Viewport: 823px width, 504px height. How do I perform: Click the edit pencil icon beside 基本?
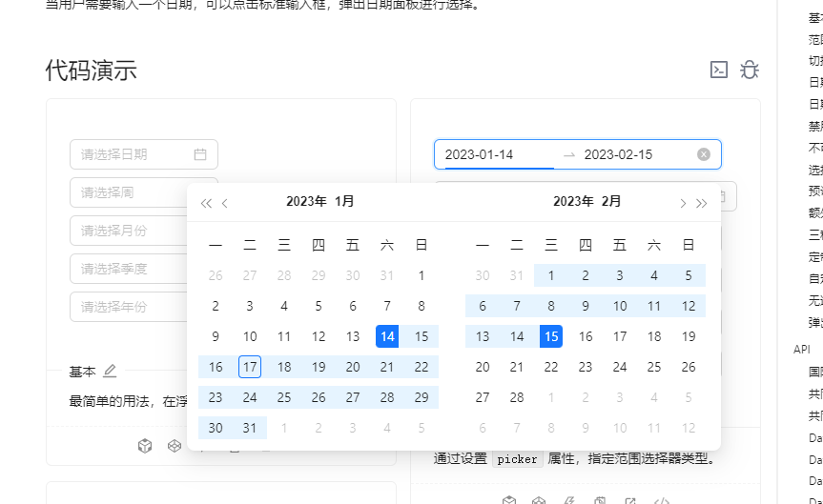[110, 371]
